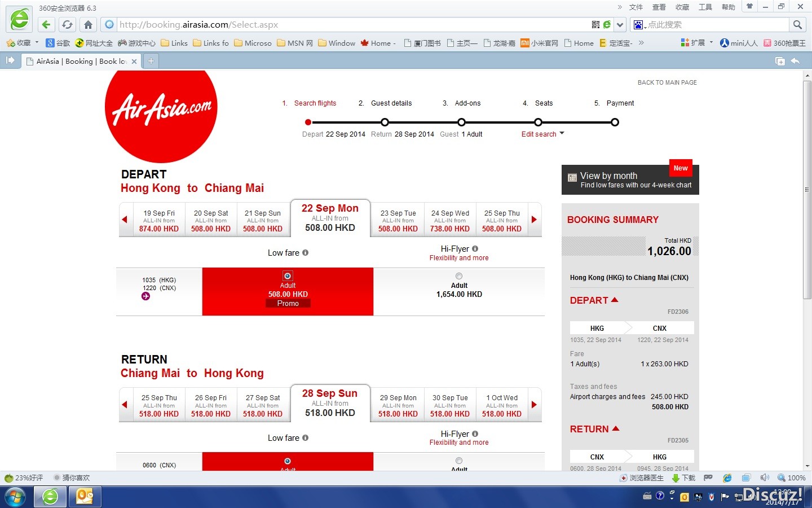Open the Outlook taskbar icon
This screenshot has width=812, height=508.
[x=85, y=497]
